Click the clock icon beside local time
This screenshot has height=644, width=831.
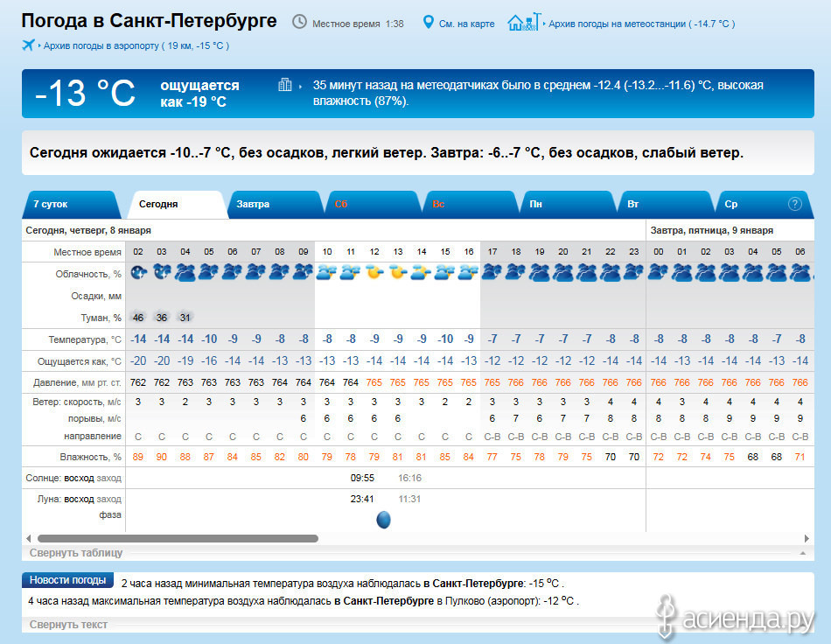coord(299,22)
